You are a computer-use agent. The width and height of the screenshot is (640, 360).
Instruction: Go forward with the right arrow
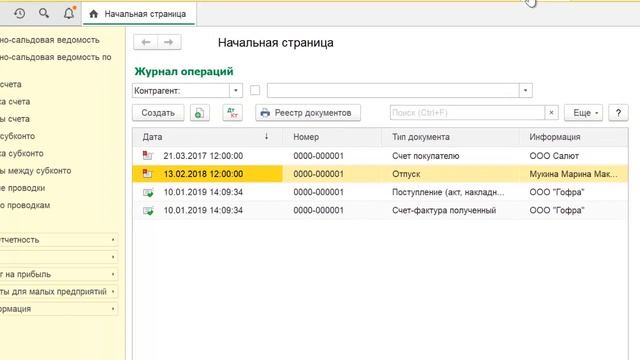[169, 42]
